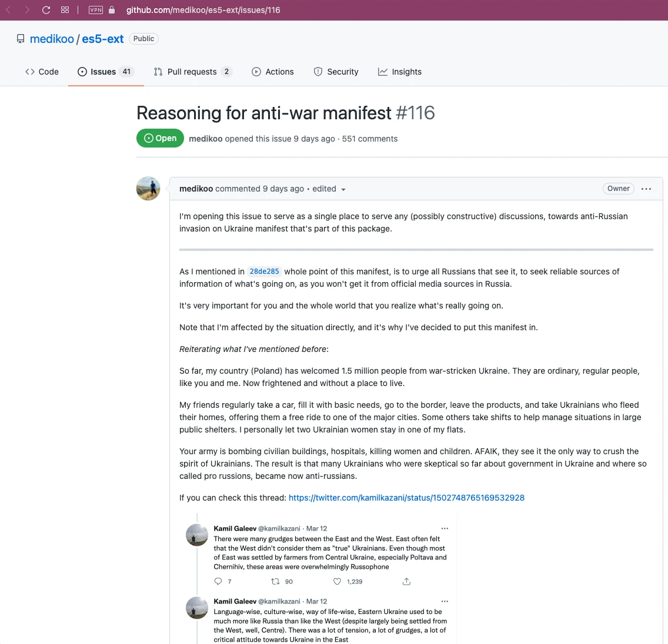Expand the edited history dropdown arrow
Image resolution: width=668 pixels, height=644 pixels.
tap(343, 189)
